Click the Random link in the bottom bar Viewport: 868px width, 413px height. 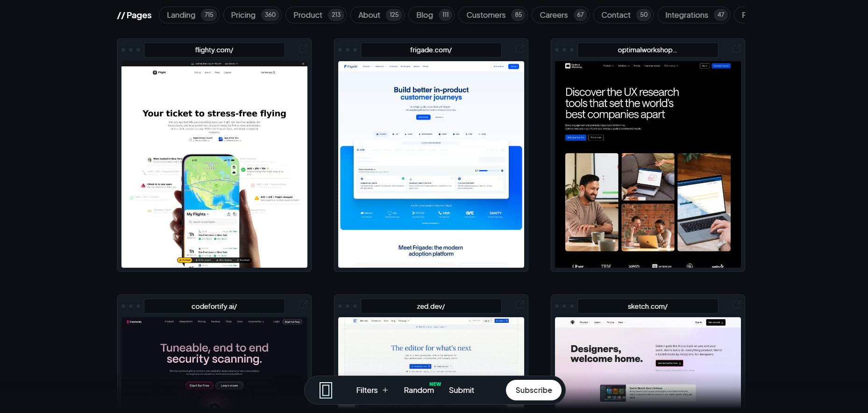(x=419, y=391)
